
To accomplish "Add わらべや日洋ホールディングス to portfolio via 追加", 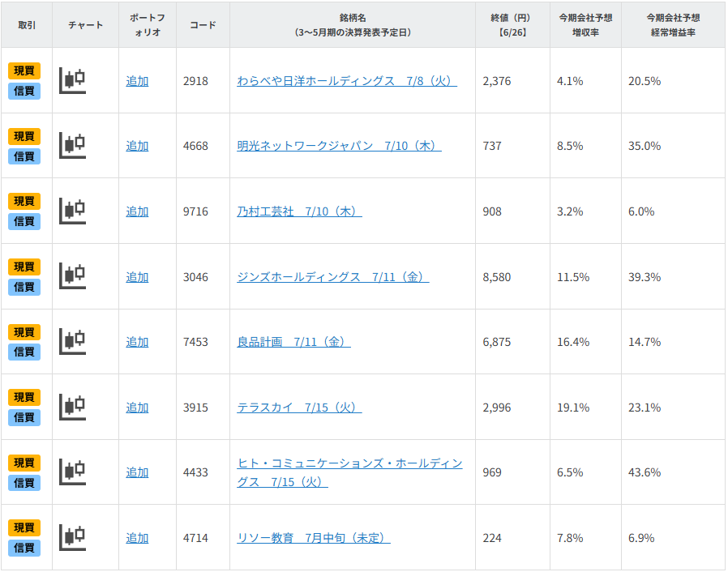I will coord(137,81).
